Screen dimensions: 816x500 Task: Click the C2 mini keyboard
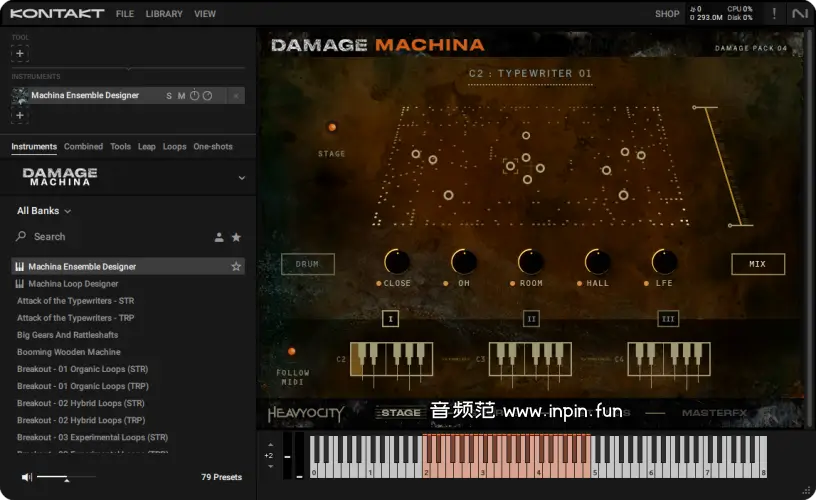391,359
